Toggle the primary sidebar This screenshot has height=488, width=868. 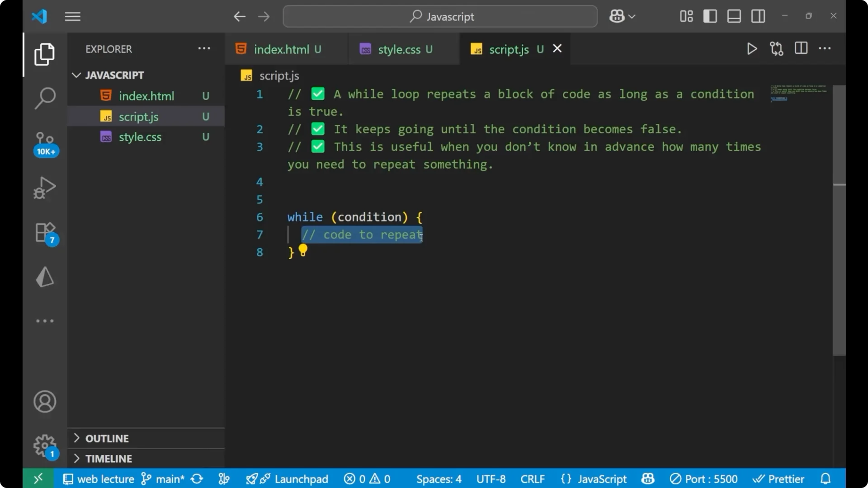(x=710, y=16)
